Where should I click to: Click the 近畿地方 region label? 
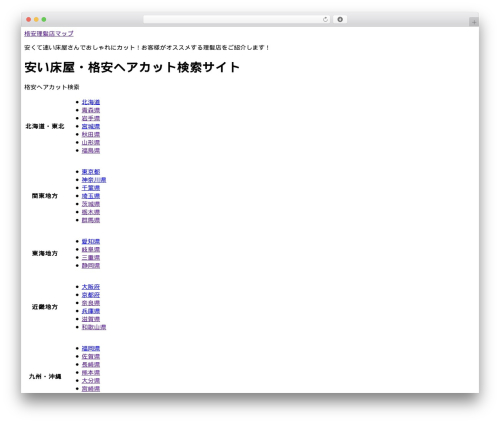[45, 307]
